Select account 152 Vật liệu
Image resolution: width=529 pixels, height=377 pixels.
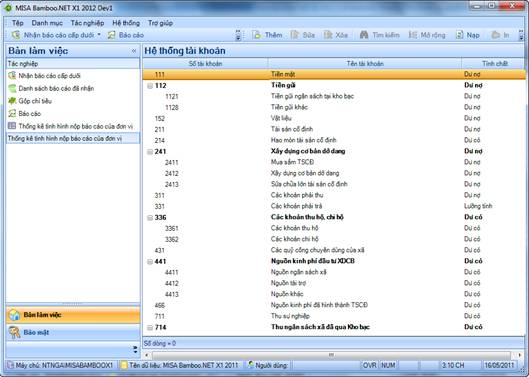click(334, 118)
